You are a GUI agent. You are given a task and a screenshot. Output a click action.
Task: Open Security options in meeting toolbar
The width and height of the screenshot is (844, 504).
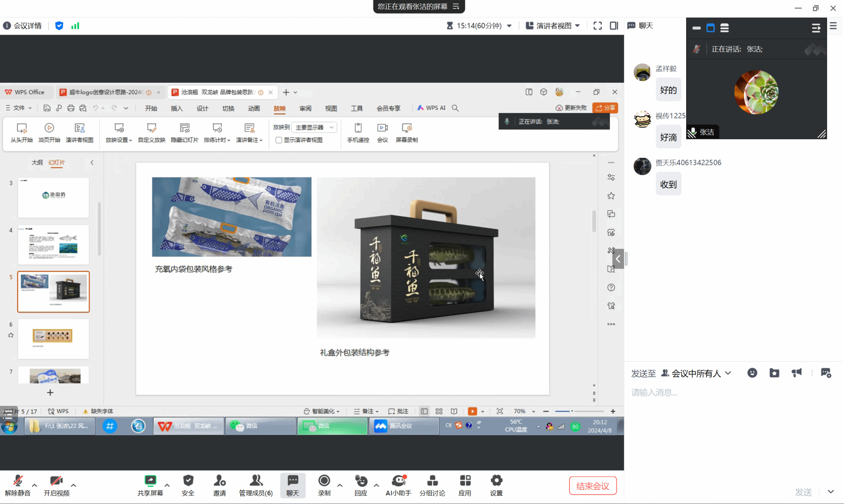pyautogui.click(x=188, y=485)
